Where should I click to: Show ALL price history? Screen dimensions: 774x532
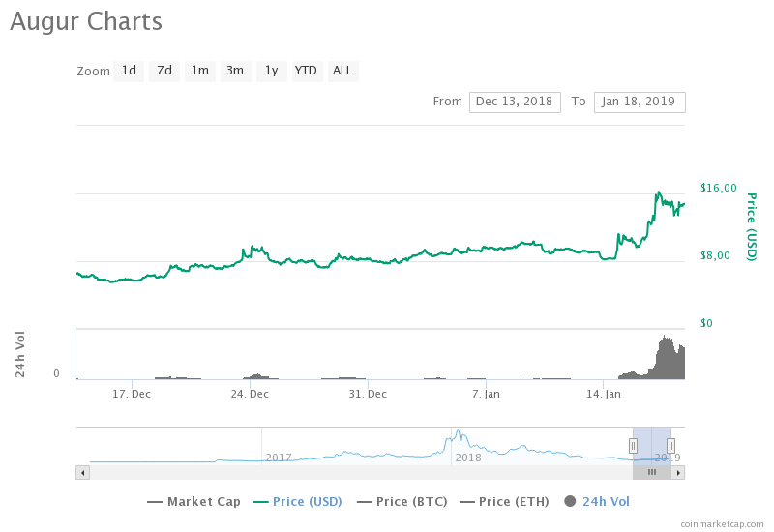343,71
